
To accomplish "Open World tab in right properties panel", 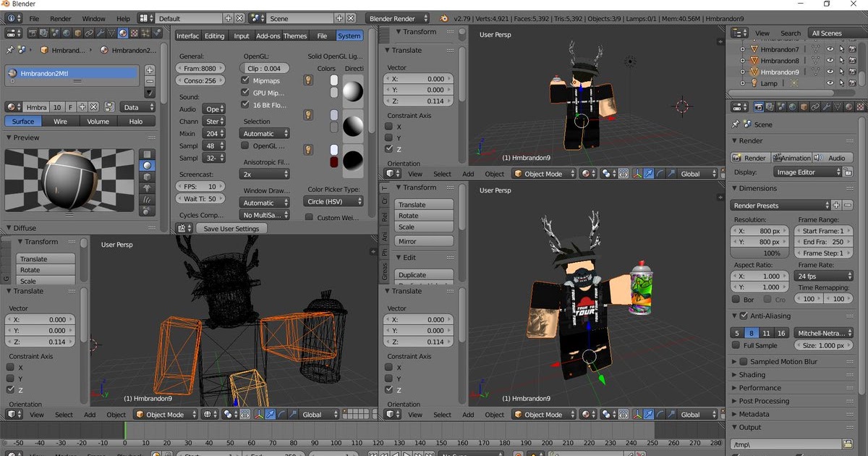I will 792,106.
